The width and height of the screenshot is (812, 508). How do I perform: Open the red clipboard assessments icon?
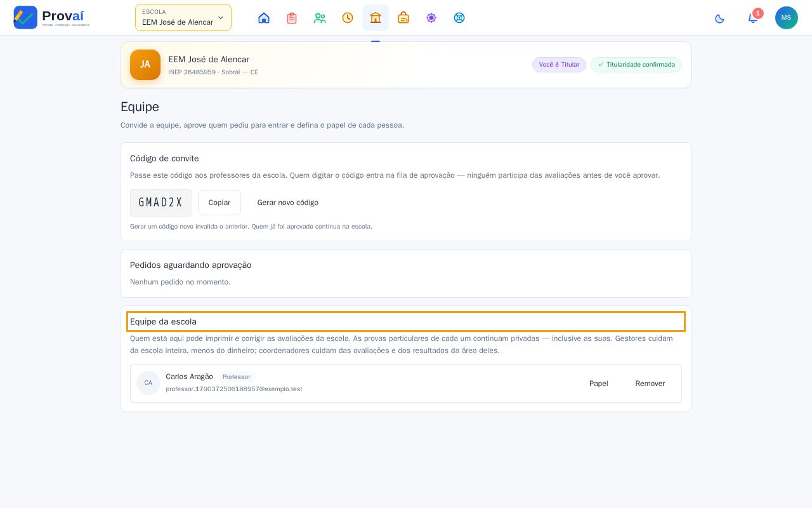(x=292, y=18)
